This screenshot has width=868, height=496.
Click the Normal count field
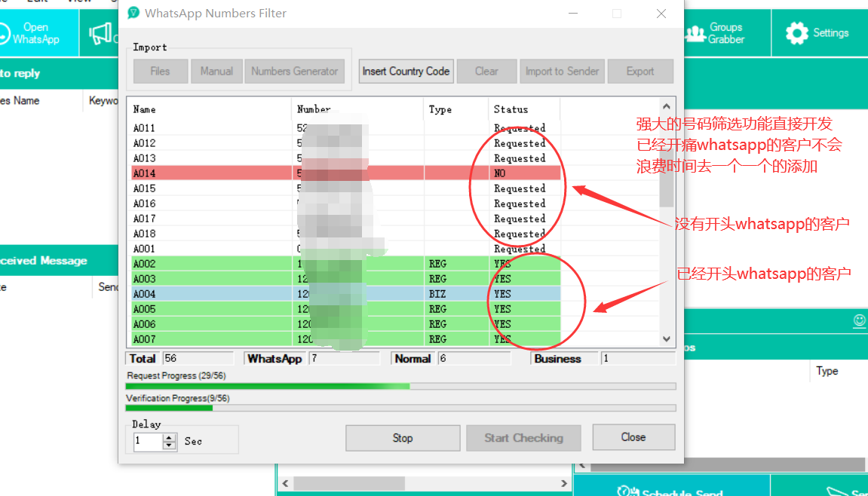[474, 358]
